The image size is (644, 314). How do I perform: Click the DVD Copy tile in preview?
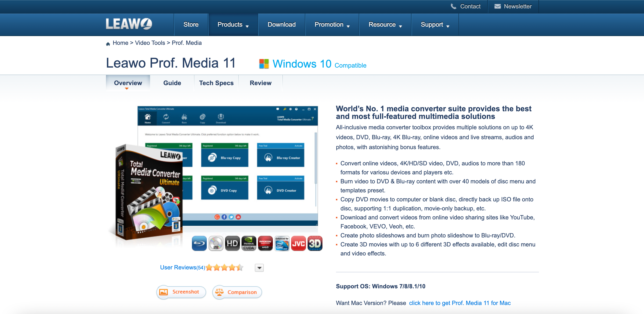pos(225,187)
